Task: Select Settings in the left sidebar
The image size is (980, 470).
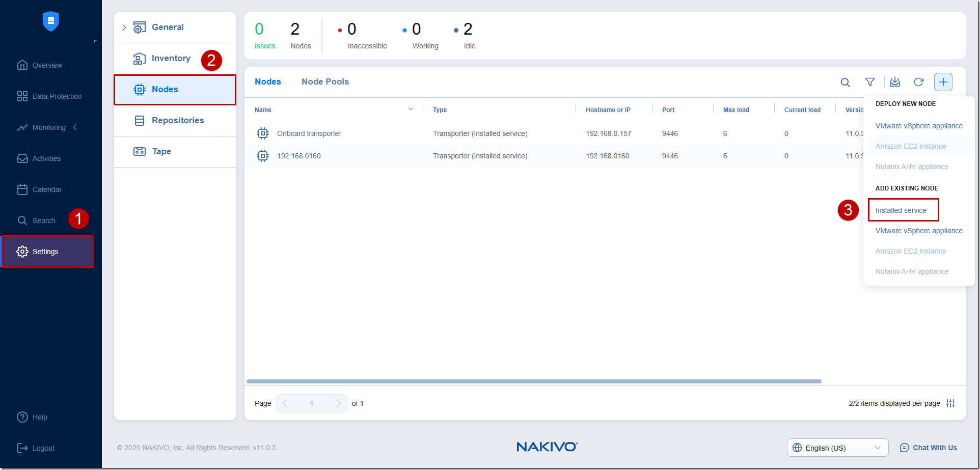Action: [48, 252]
